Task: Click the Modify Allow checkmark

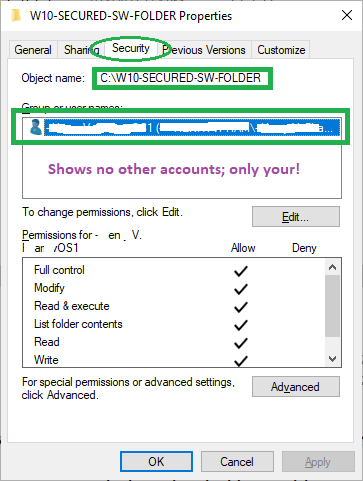Action: pos(241,289)
